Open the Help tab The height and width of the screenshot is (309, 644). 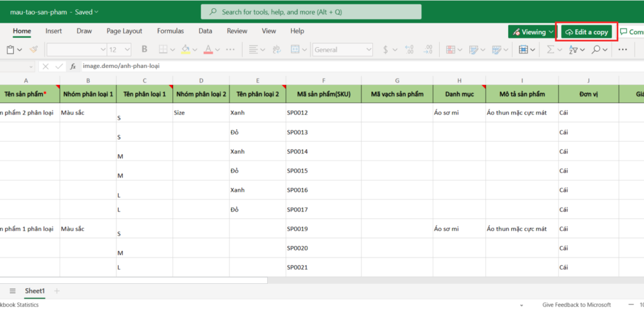[297, 31]
